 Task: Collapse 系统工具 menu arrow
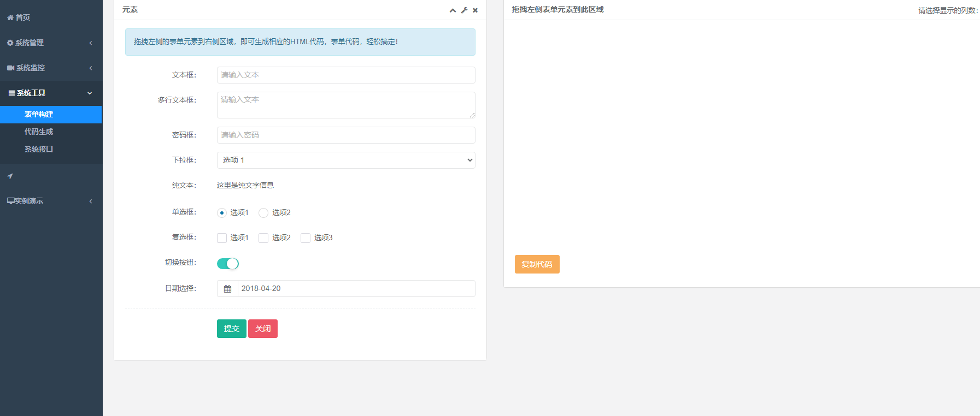coord(90,93)
